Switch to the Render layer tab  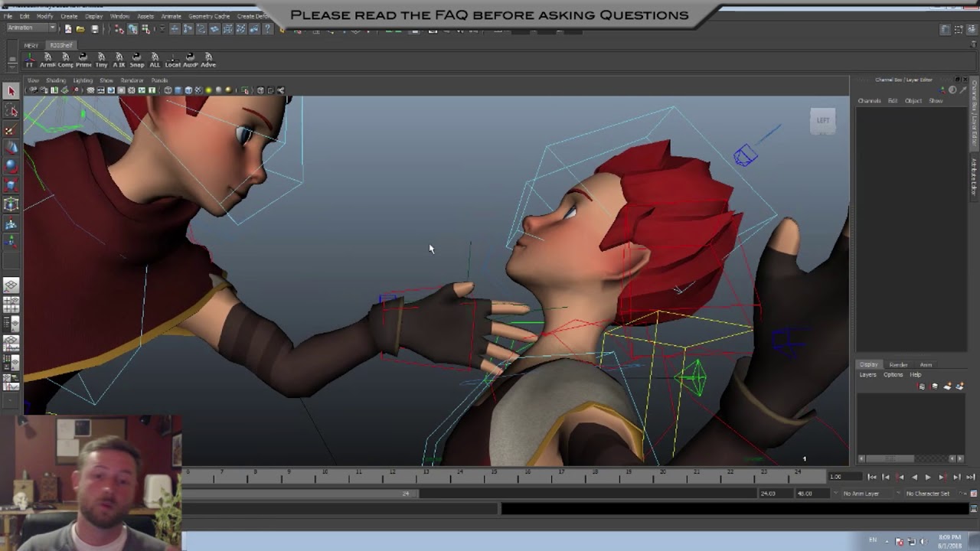click(898, 365)
